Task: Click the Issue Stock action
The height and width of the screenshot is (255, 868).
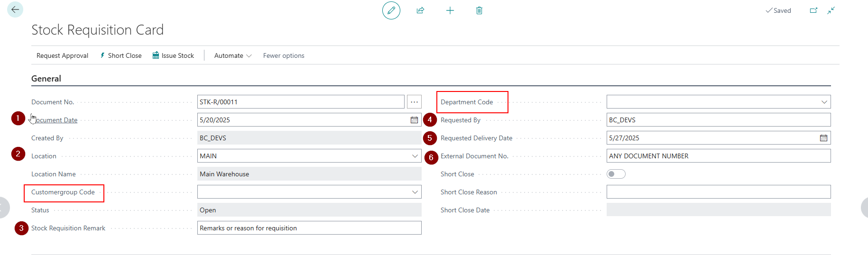Action: (x=173, y=55)
